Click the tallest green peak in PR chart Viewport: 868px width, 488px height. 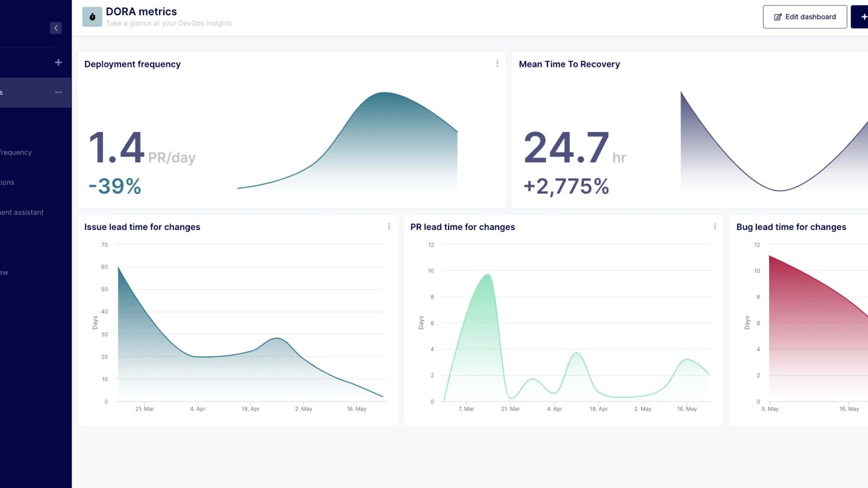[x=488, y=275]
